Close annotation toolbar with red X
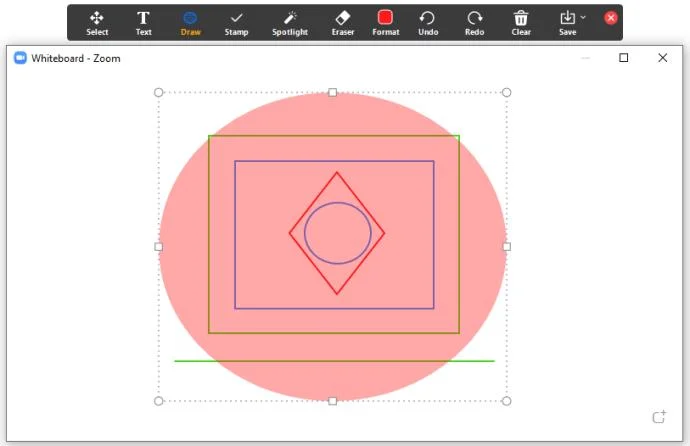The image size is (690, 446). point(610,18)
